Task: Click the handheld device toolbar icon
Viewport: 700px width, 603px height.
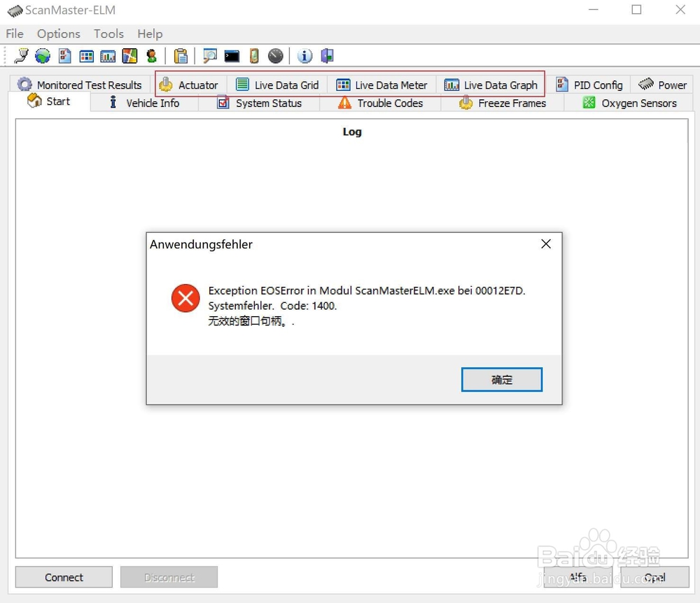Action: [x=254, y=56]
